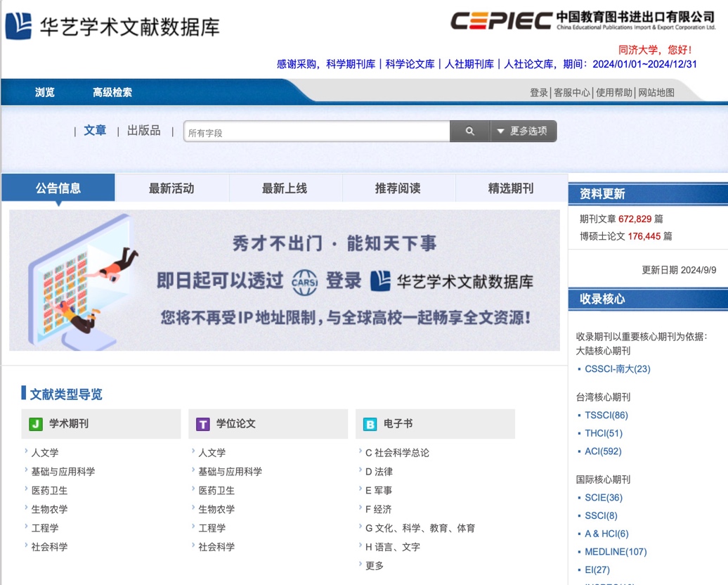Open the 高级检索 menu

[x=112, y=92]
